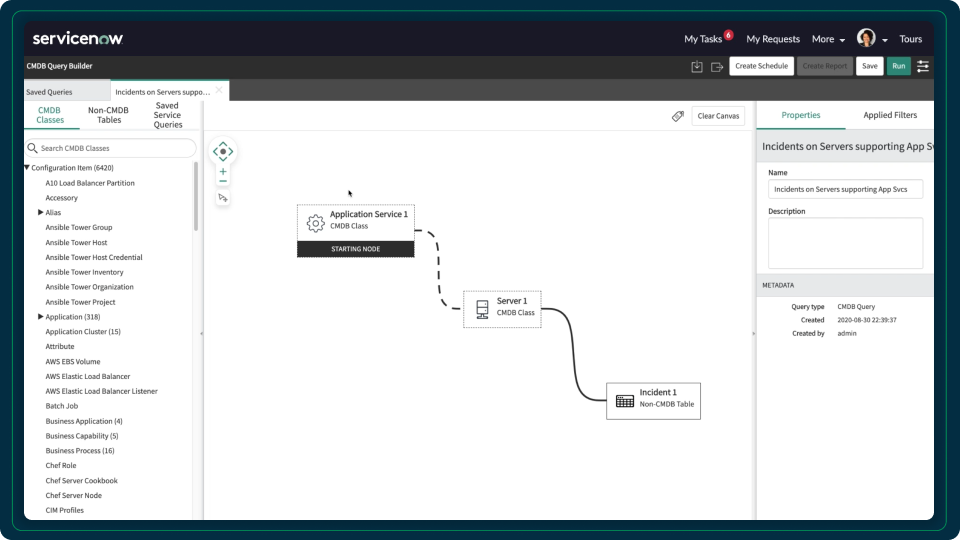Select Business Capability (5)
The width and height of the screenshot is (960, 540).
(81, 435)
